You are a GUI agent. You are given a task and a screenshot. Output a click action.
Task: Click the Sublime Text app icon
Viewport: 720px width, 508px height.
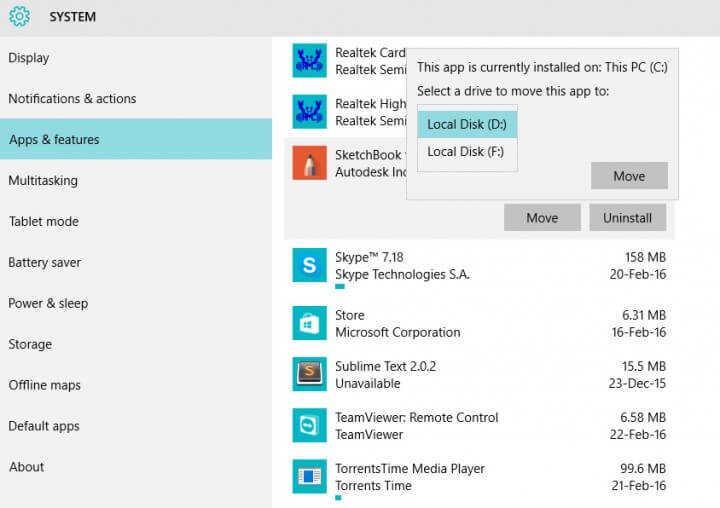(309, 374)
